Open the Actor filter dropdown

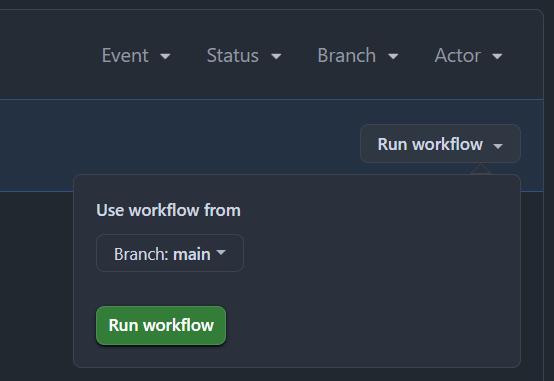(468, 55)
